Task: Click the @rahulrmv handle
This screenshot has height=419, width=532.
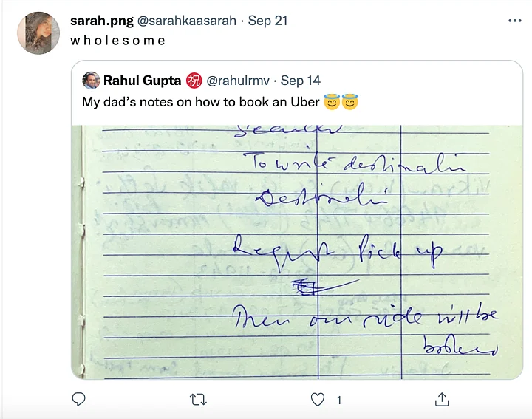Action: 238,81
